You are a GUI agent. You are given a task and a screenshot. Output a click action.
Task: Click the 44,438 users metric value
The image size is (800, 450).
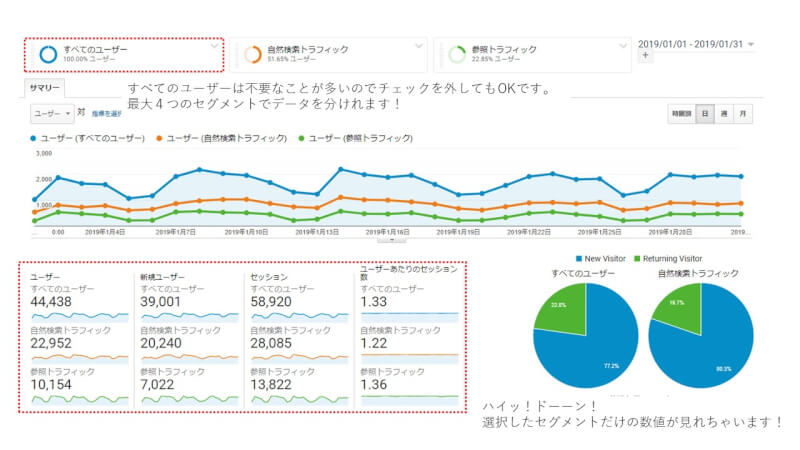point(51,302)
